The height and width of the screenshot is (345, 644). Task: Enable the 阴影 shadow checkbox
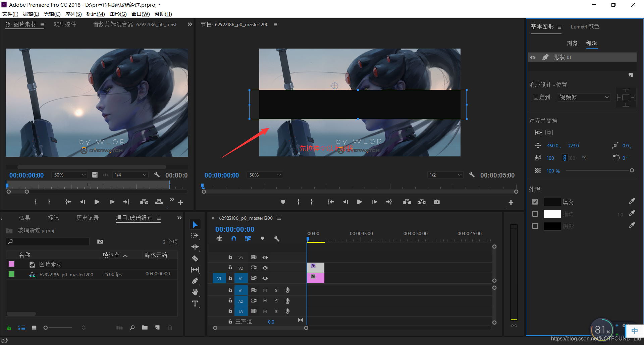pyautogui.click(x=535, y=226)
